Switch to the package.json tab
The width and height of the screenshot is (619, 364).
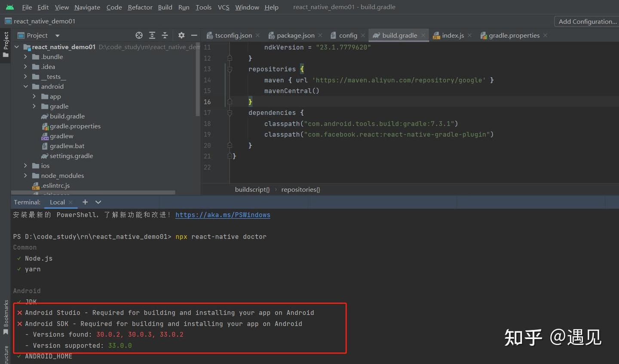tap(295, 35)
